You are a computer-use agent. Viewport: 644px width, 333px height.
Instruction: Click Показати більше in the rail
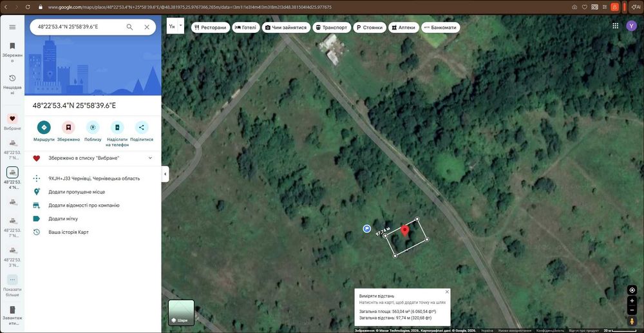pos(12,285)
